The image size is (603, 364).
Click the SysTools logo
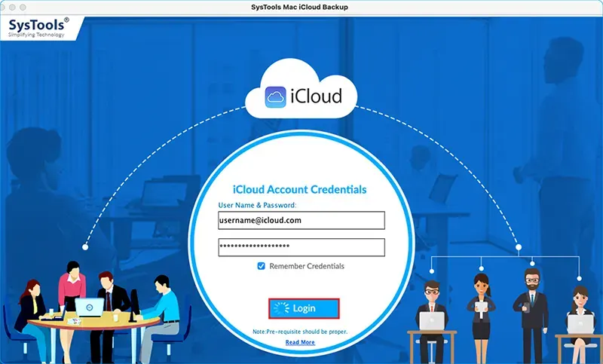coord(38,28)
